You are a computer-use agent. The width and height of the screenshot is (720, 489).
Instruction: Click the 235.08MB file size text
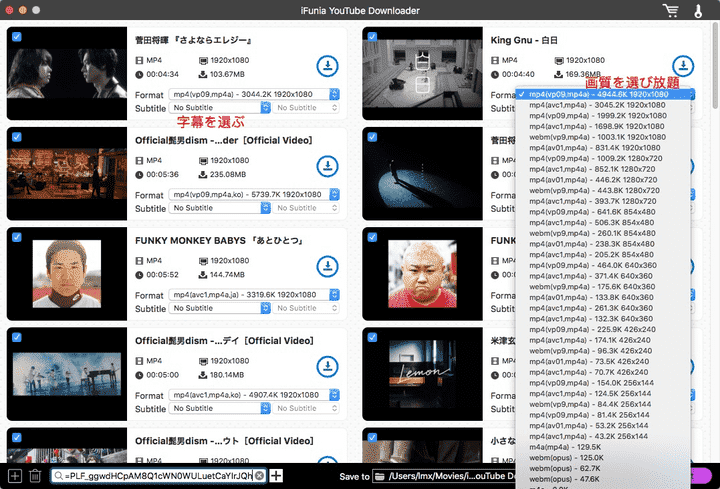[x=228, y=174]
